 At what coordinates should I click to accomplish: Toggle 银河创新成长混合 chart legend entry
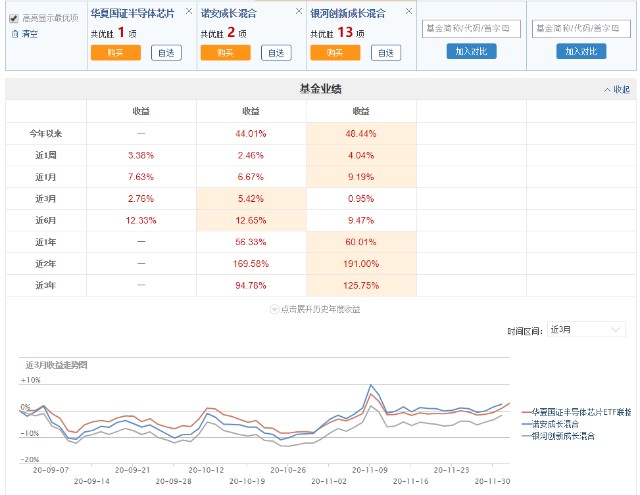558,436
